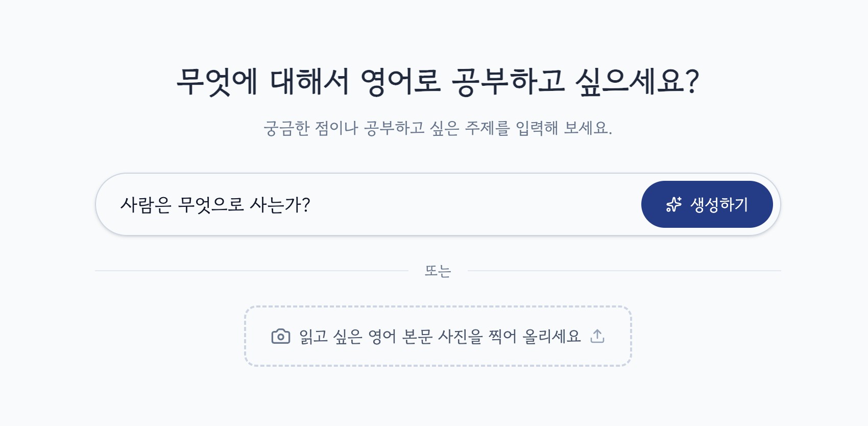Viewport: 868px width, 426px height.
Task: Tap the camera glyph next to the upload text
Action: coord(280,336)
